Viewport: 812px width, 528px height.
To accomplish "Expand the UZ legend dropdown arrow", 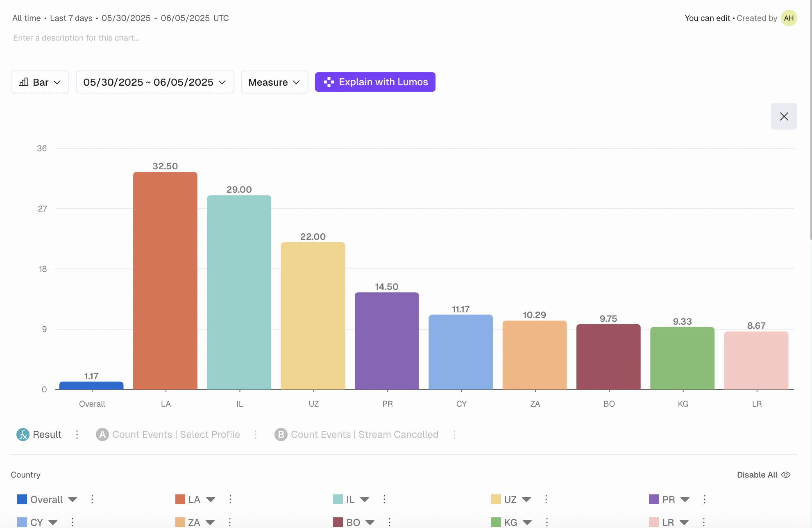I will (526, 499).
